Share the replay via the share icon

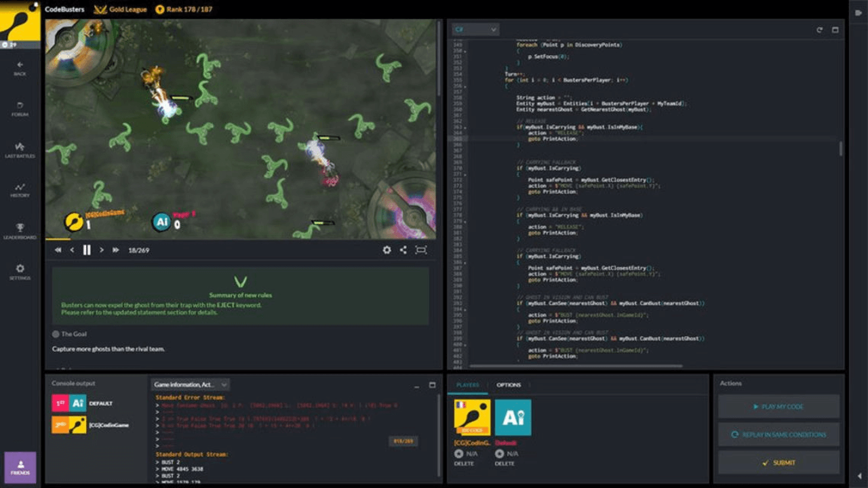point(403,249)
